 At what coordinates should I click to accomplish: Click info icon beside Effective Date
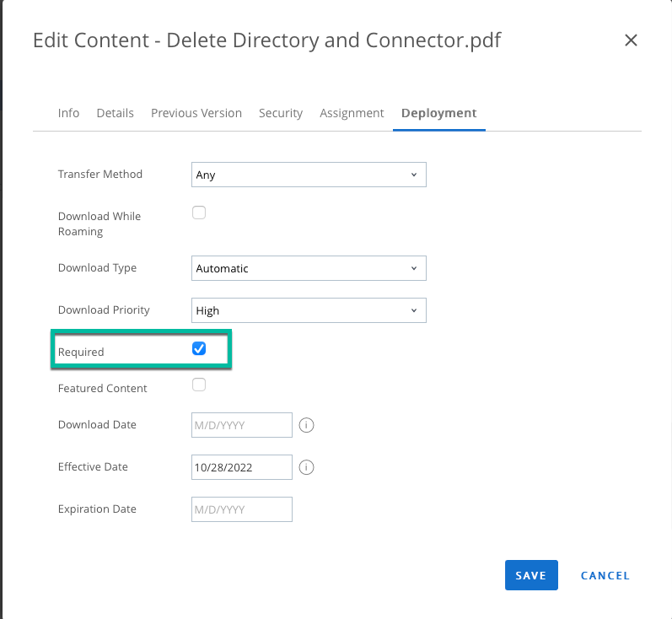(x=307, y=467)
